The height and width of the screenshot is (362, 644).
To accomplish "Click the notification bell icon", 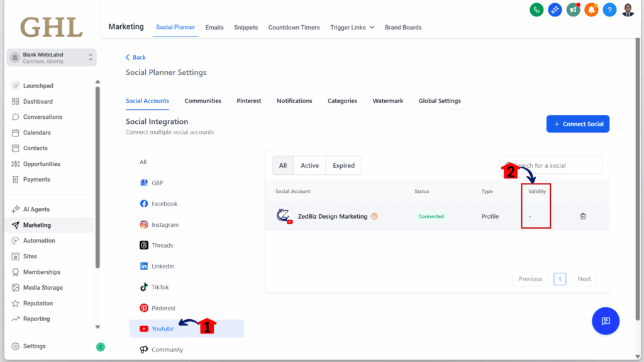I will coord(591,9).
